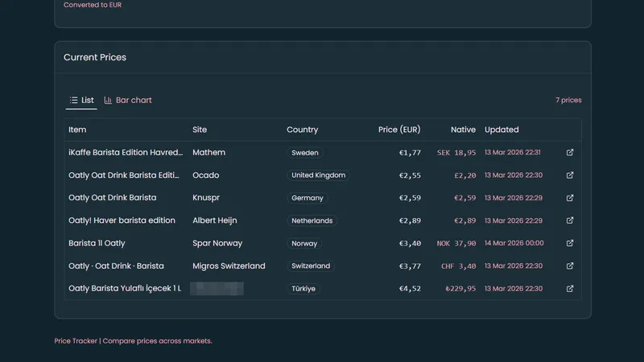This screenshot has width=644, height=362.
Task: Click the Migros Switzerland site cell
Action: click(x=229, y=266)
